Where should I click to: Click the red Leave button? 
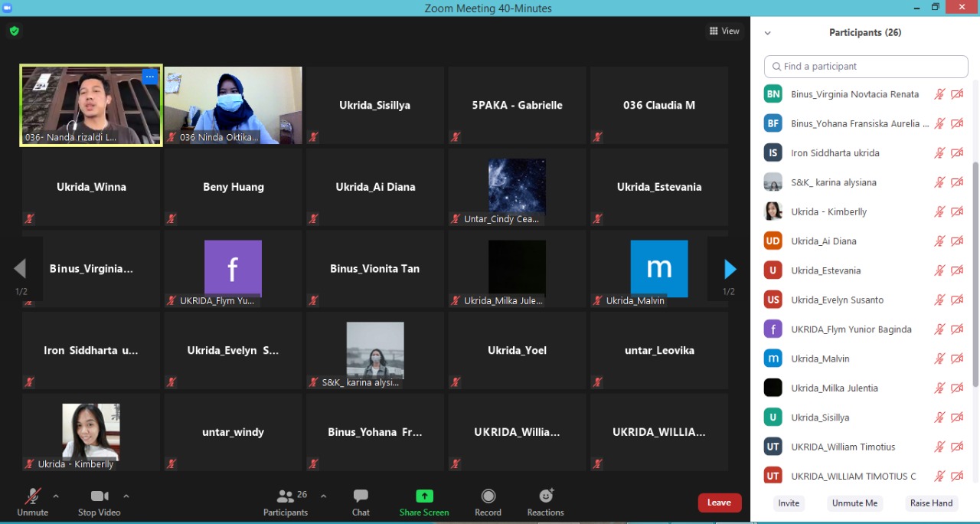pyautogui.click(x=719, y=503)
